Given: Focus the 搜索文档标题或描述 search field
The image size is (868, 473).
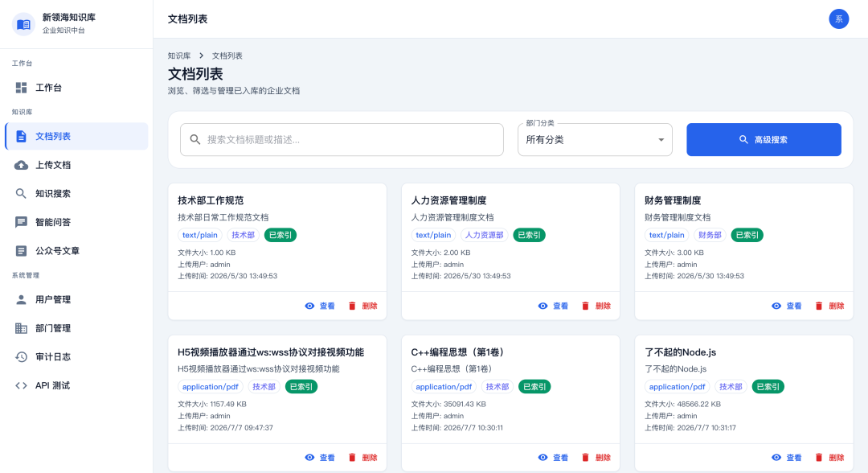Looking at the screenshot, I should tap(342, 140).
